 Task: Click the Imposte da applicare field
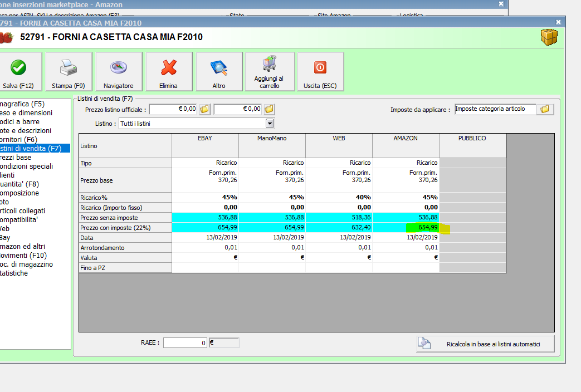pyautogui.click(x=495, y=109)
